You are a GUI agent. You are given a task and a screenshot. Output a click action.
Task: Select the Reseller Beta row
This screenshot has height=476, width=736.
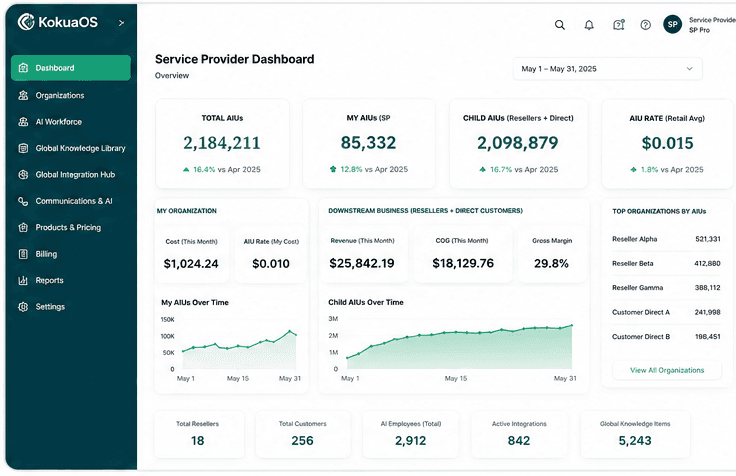click(x=666, y=263)
